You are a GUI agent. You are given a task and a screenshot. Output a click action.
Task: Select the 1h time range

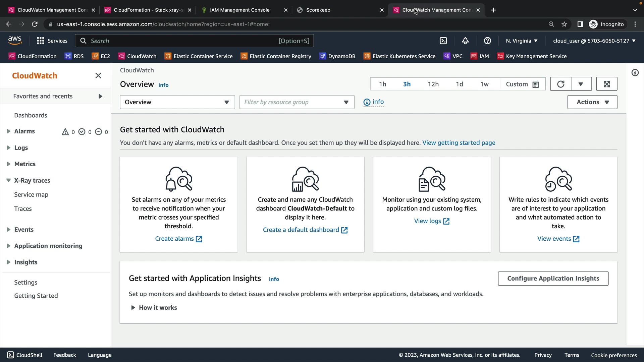(x=382, y=84)
